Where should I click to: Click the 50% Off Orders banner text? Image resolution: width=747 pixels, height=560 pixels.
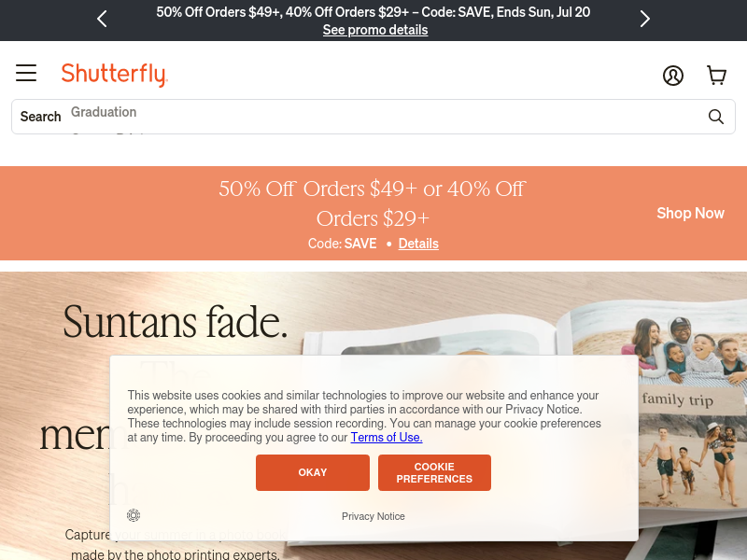(x=372, y=203)
